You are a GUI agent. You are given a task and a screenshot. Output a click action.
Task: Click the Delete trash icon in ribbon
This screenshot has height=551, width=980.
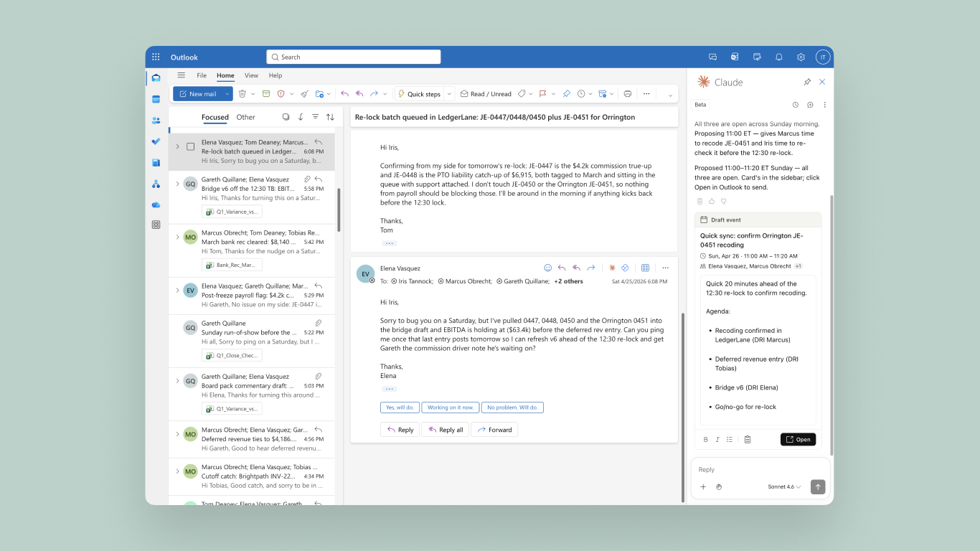242,94
